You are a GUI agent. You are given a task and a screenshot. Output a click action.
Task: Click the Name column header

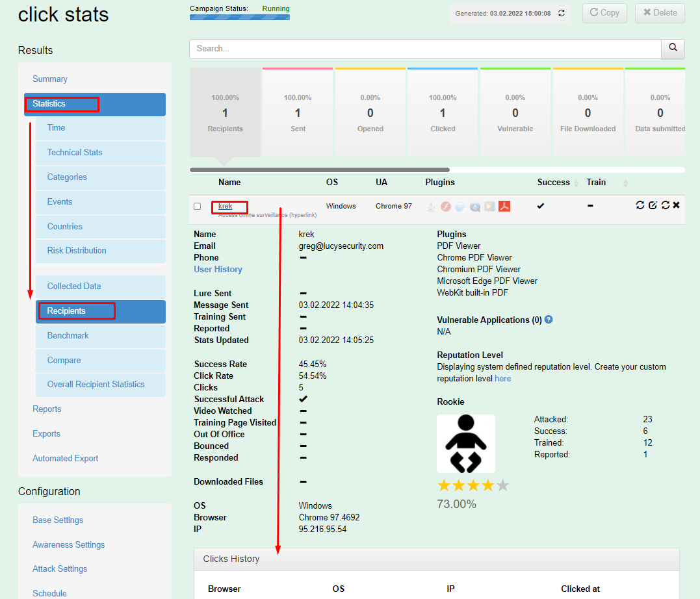click(x=229, y=182)
